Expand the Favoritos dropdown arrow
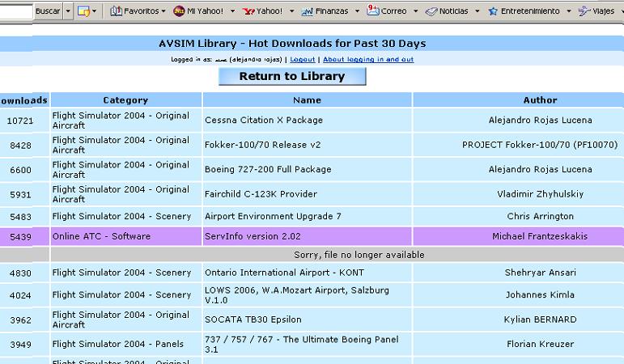Screen dimensions: 624x364 (x=164, y=11)
